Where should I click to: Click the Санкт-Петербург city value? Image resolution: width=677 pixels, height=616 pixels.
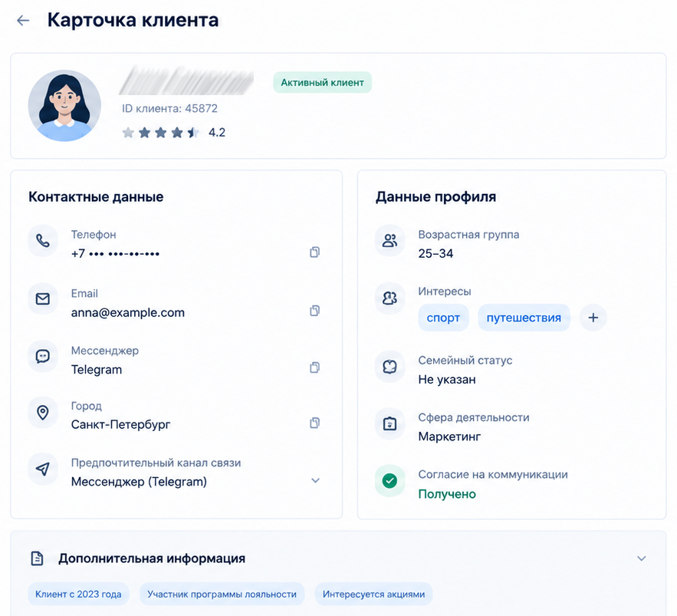point(121,425)
